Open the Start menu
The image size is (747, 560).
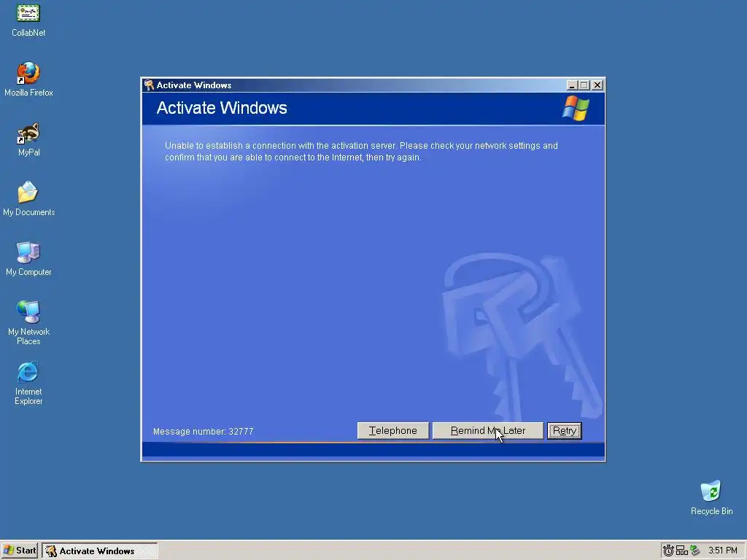coord(20,551)
